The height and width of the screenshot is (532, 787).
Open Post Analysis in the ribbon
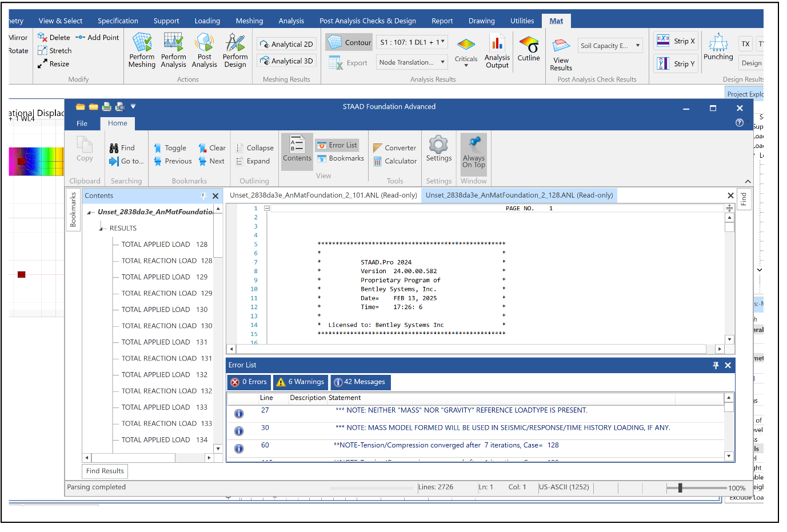pyautogui.click(x=204, y=50)
